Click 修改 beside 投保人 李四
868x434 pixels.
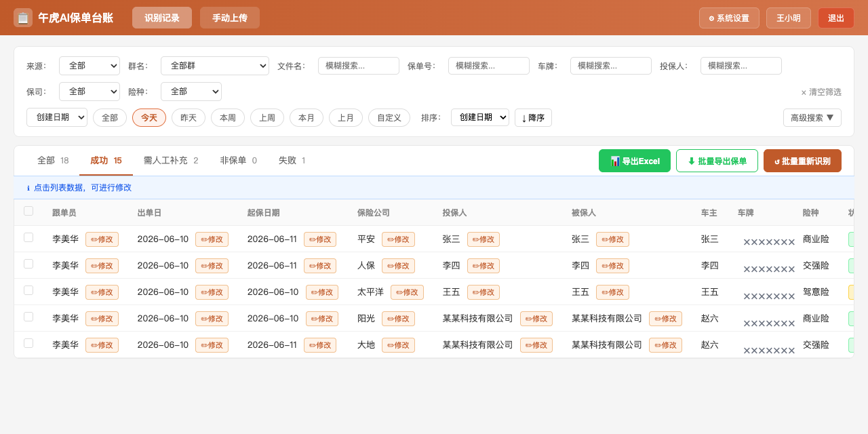[x=484, y=266]
